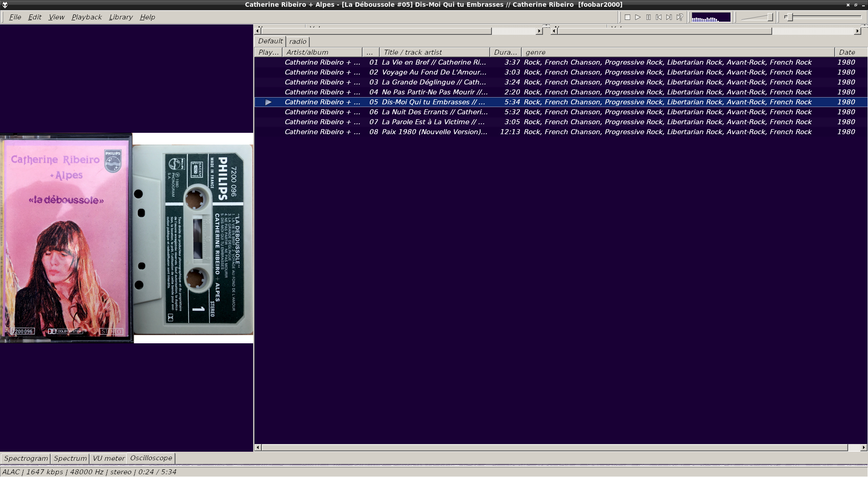This screenshot has height=477, width=868.
Task: Click the status bar playback info text
Action: (89, 472)
